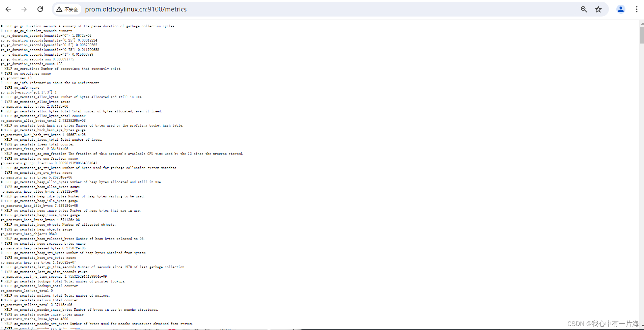Click the line 'go_gc_duration_seconds_count 133'
This screenshot has height=330, width=644.
click(32, 64)
